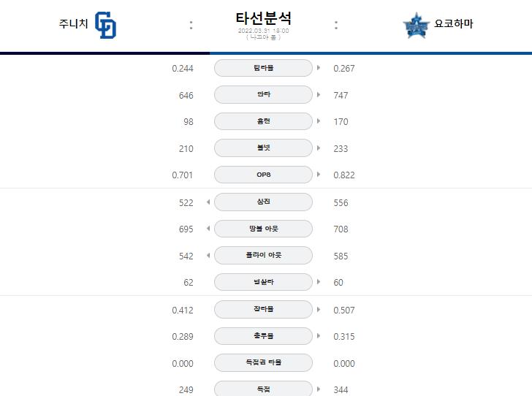The width and height of the screenshot is (532, 396).
Task: Click the right arrow next to 장타율
Action: click(319, 309)
